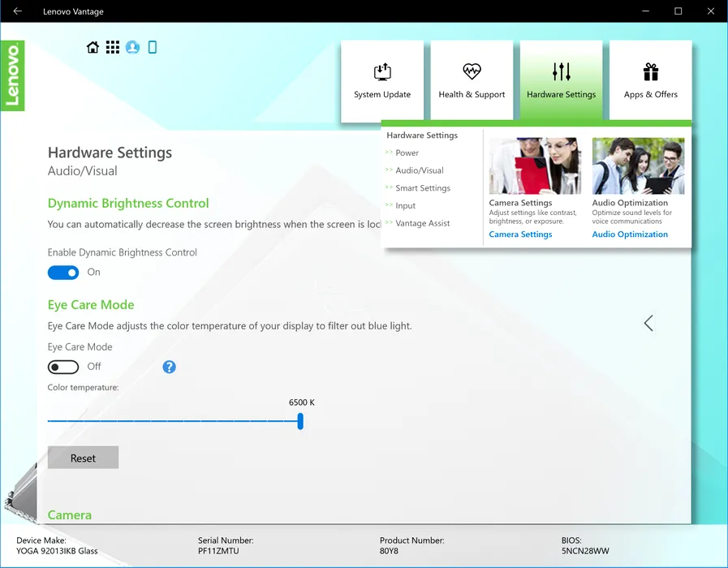Open Vantage Assist menu entry
The width and height of the screenshot is (728, 568).
click(423, 223)
